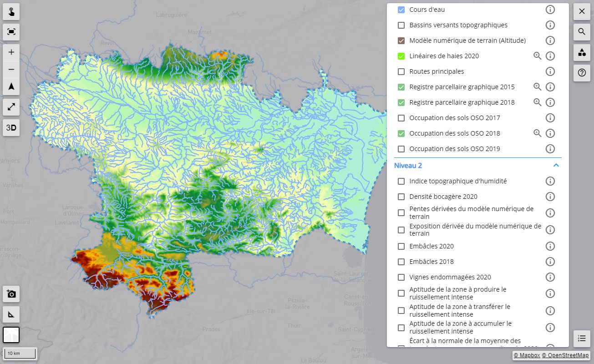The width and height of the screenshot is (594, 364).
Task: Open the search magnifier in right toolbar
Action: (582, 32)
